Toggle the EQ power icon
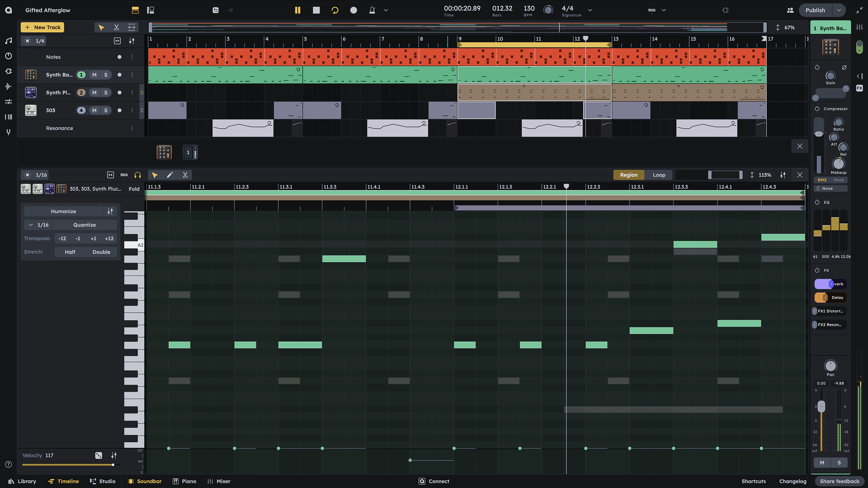This screenshot has width=868, height=488. tap(817, 202)
